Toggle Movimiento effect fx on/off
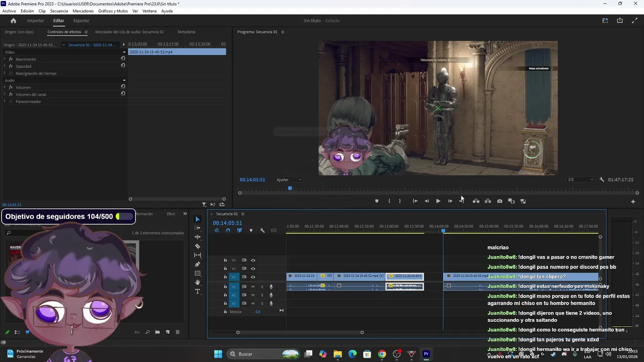 tap(11, 59)
